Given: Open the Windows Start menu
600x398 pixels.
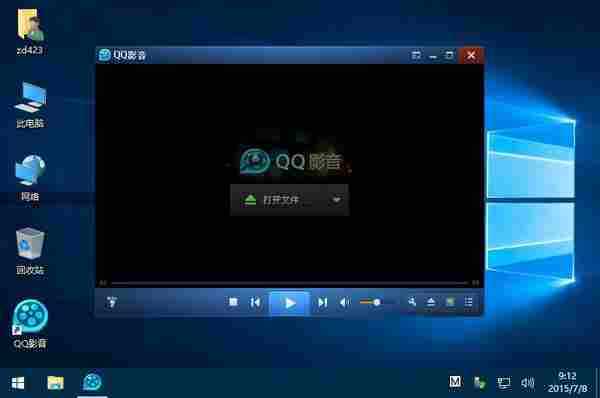Looking at the screenshot, I should tap(18, 383).
